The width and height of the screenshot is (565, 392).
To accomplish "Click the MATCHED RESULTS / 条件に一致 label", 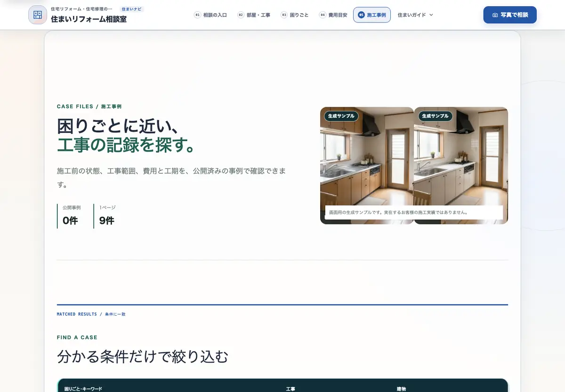I will [91, 314].
